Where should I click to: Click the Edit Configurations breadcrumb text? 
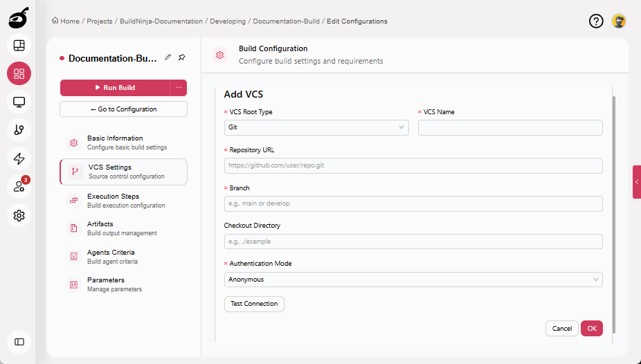pyautogui.click(x=357, y=21)
